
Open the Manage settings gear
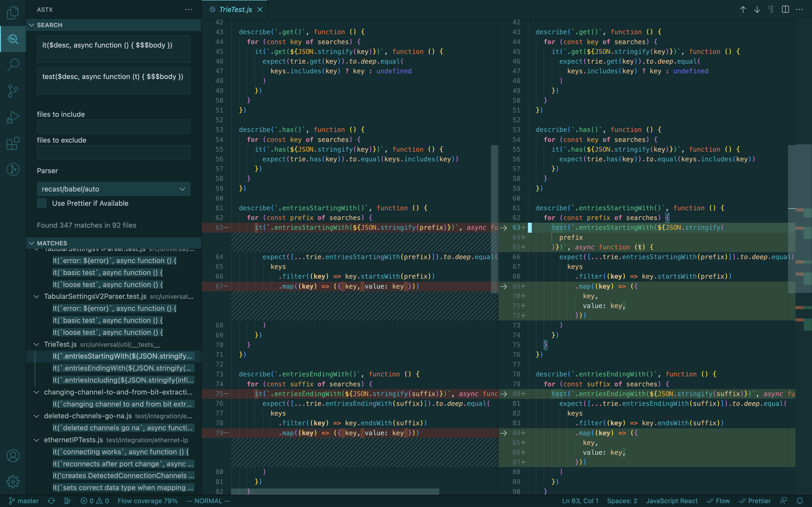pos(13,481)
